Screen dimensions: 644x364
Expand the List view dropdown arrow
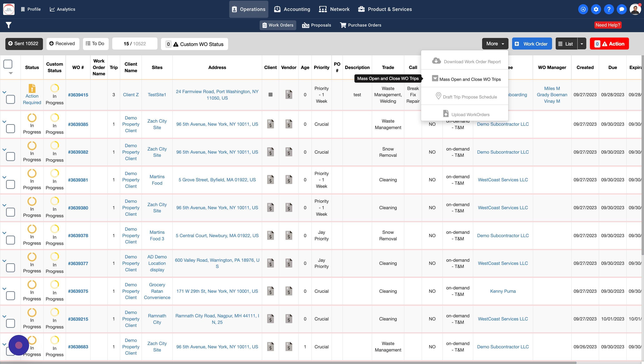582,44
